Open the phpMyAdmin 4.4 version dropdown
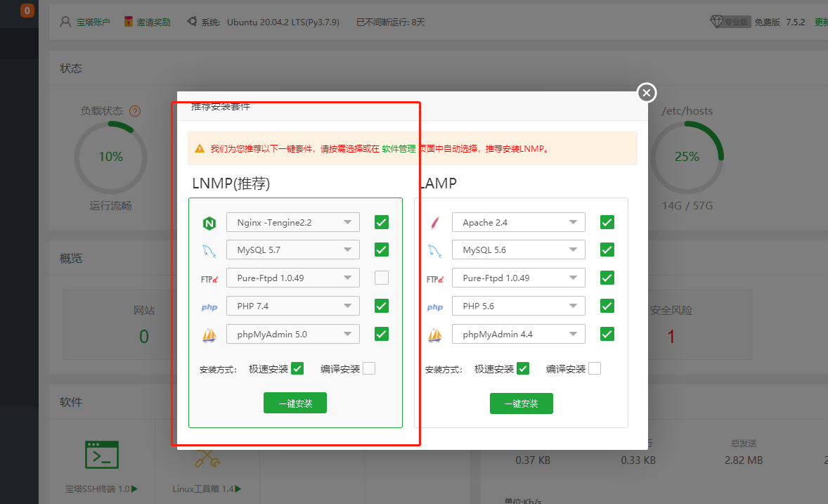The height and width of the screenshot is (504, 828). pyautogui.click(x=518, y=334)
